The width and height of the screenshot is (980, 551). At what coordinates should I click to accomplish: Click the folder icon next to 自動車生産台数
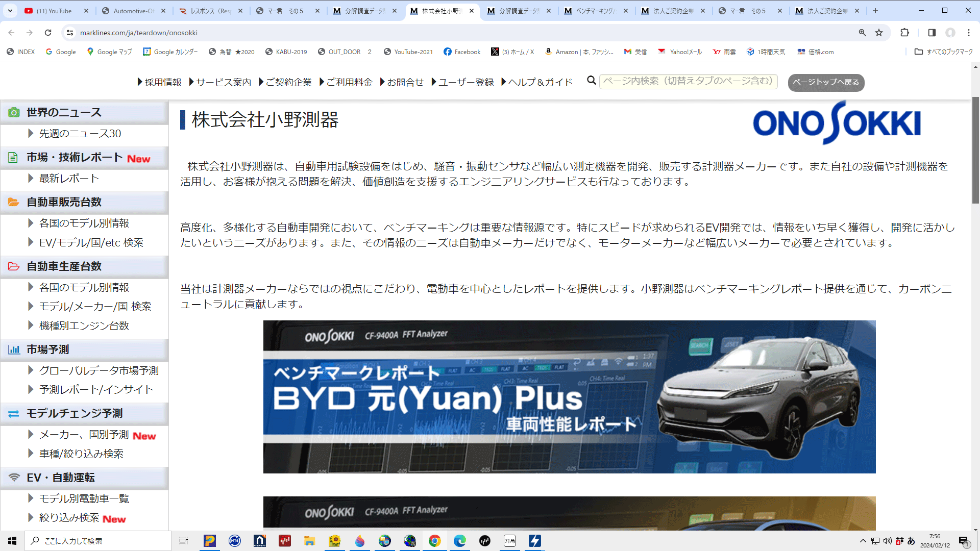pyautogui.click(x=14, y=266)
